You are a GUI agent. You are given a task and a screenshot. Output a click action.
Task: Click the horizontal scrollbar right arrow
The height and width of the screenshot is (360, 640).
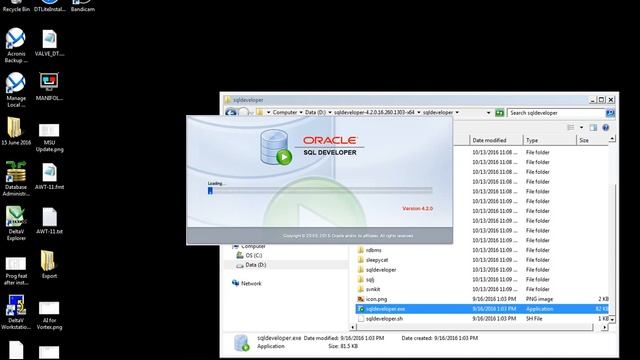(604, 327)
